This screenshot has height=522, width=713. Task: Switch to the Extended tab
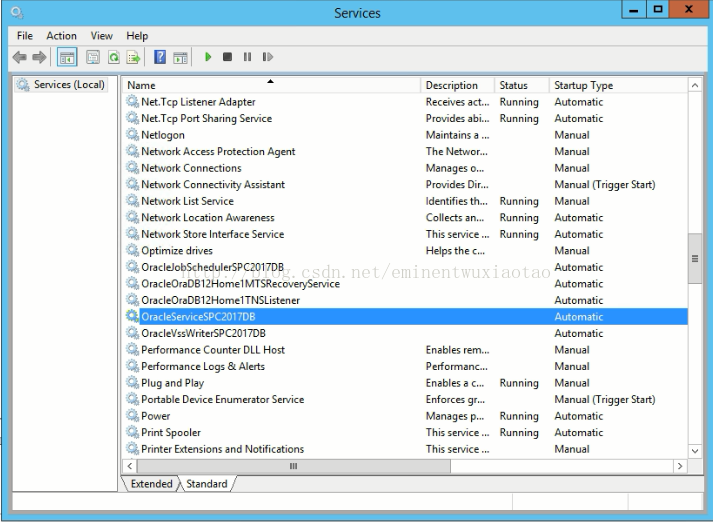(151, 484)
